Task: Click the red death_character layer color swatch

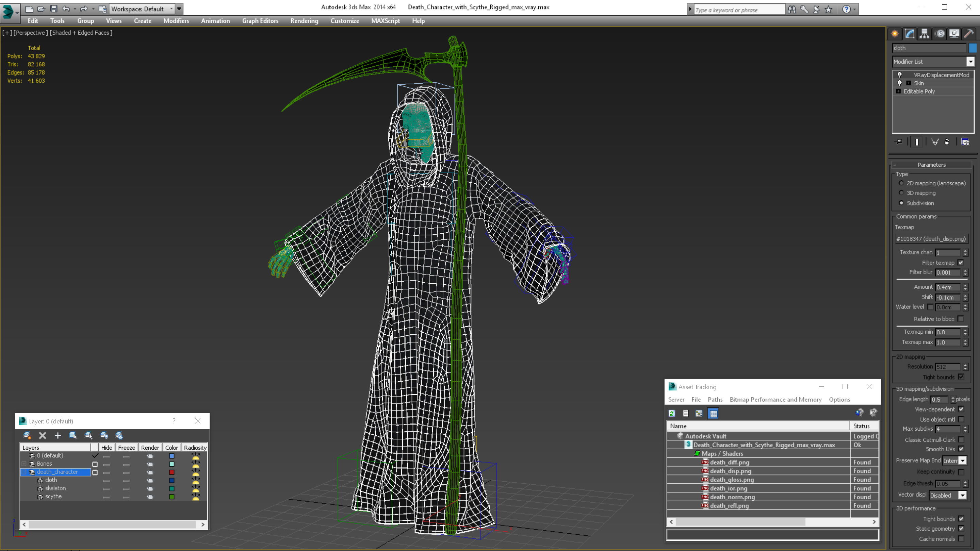Action: click(171, 472)
